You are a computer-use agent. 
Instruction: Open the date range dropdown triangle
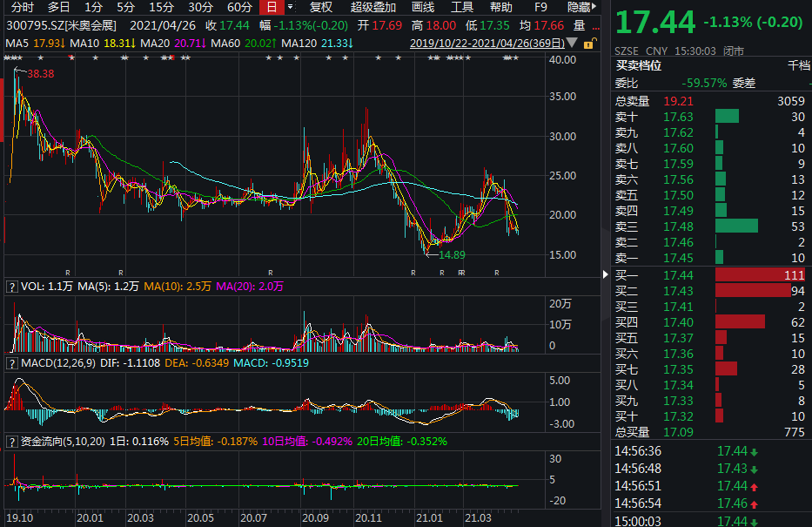tap(572, 43)
